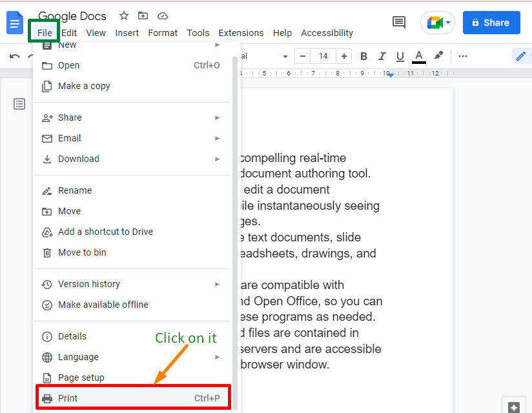The width and height of the screenshot is (532, 413).
Task: Click the text 'document authoring tool.'
Action: click(305, 174)
